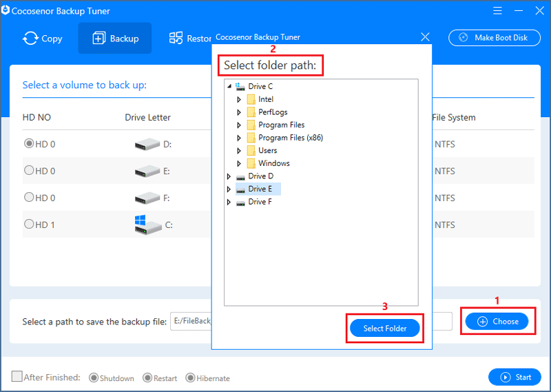Click NTFS cell in C: row

pos(444,225)
